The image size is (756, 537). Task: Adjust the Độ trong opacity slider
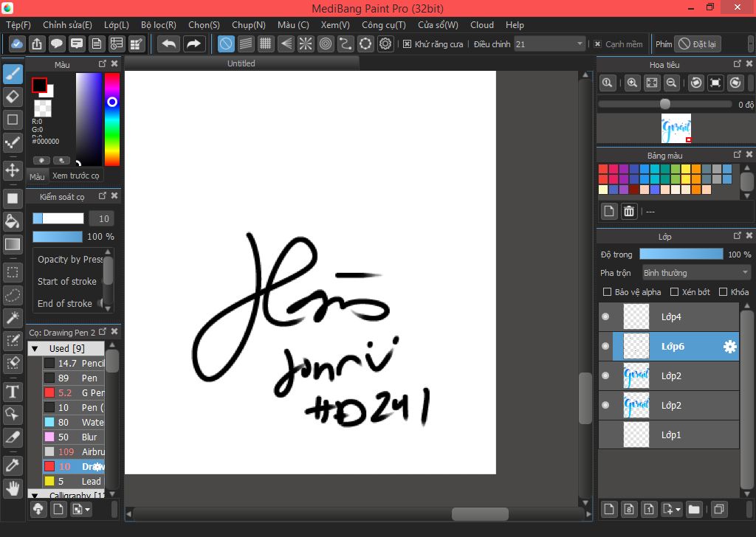coord(681,254)
